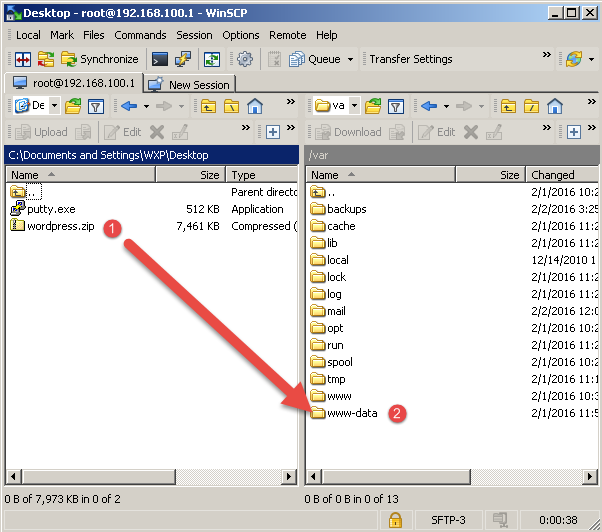Open the Options menu
Viewport: 602px width, 532px height.
tap(241, 35)
